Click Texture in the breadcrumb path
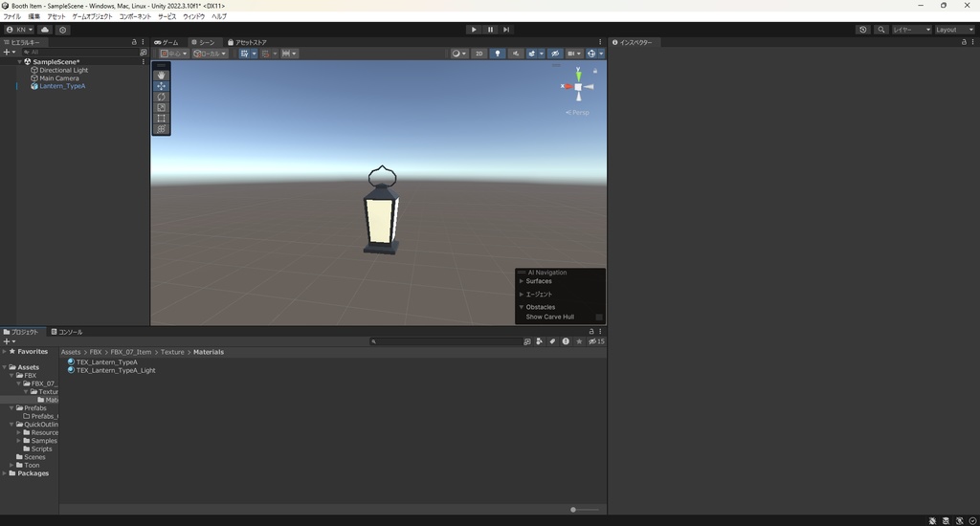 point(172,352)
